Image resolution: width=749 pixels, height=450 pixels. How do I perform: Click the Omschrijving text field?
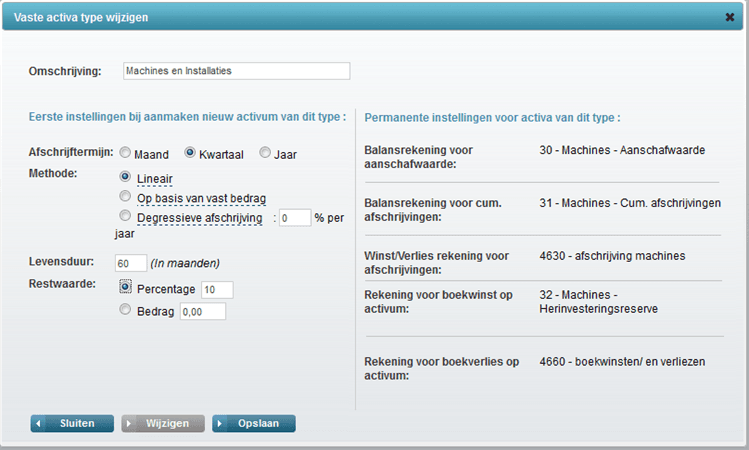(x=236, y=71)
